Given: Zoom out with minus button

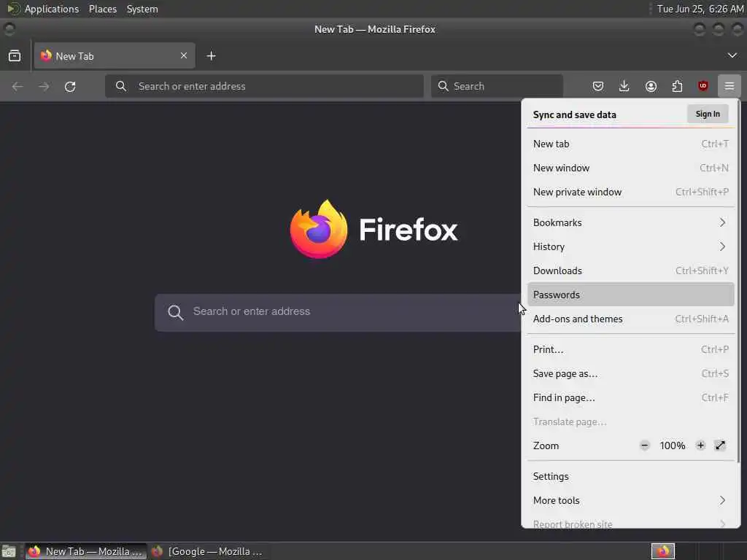Looking at the screenshot, I should (645, 446).
